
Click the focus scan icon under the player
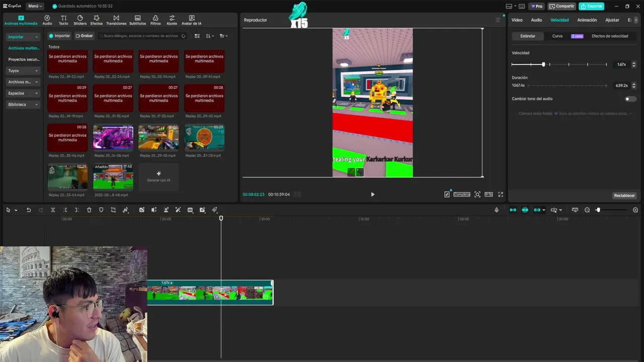477,194
